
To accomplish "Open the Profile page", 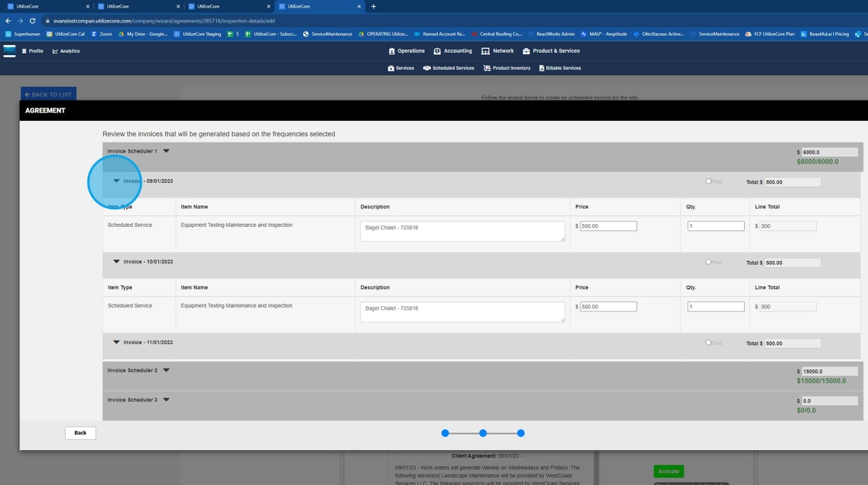I will point(32,51).
